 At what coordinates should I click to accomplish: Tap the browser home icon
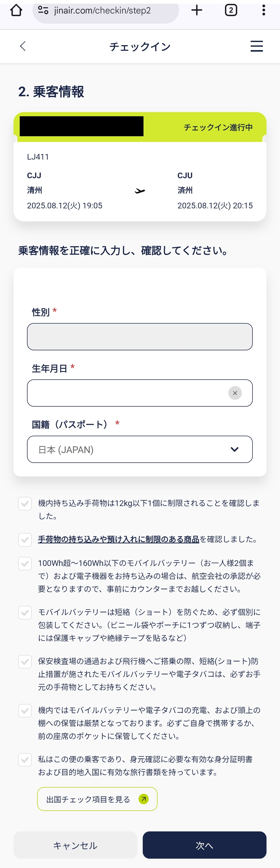pyautogui.click(x=16, y=10)
